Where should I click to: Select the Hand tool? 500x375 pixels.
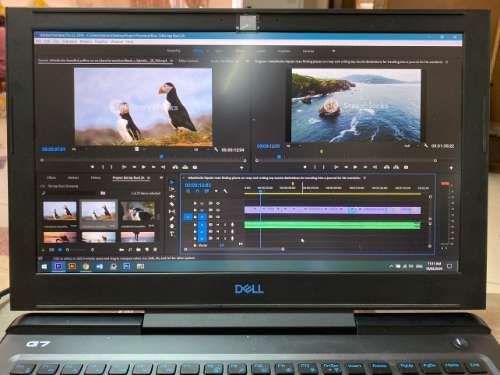pyautogui.click(x=172, y=226)
